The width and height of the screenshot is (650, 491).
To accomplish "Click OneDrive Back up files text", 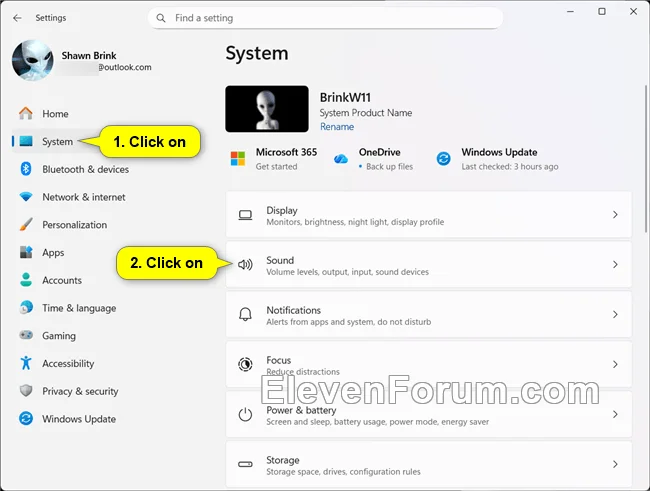I will pyautogui.click(x=389, y=166).
